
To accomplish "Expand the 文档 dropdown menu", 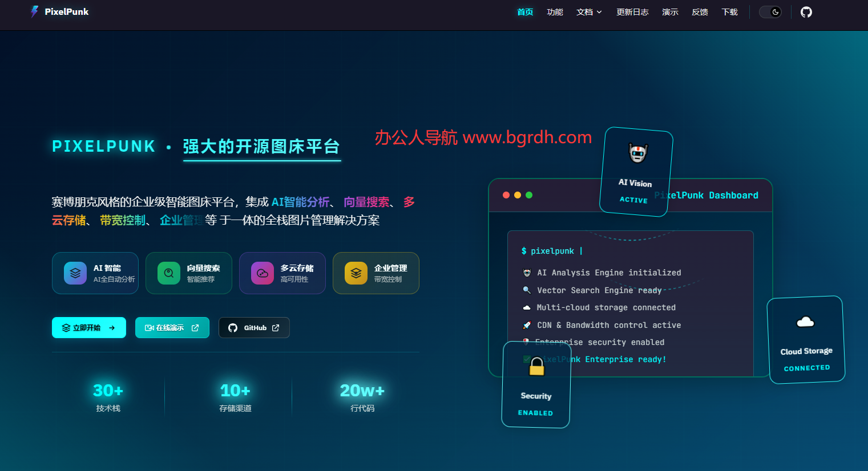I will (x=590, y=12).
